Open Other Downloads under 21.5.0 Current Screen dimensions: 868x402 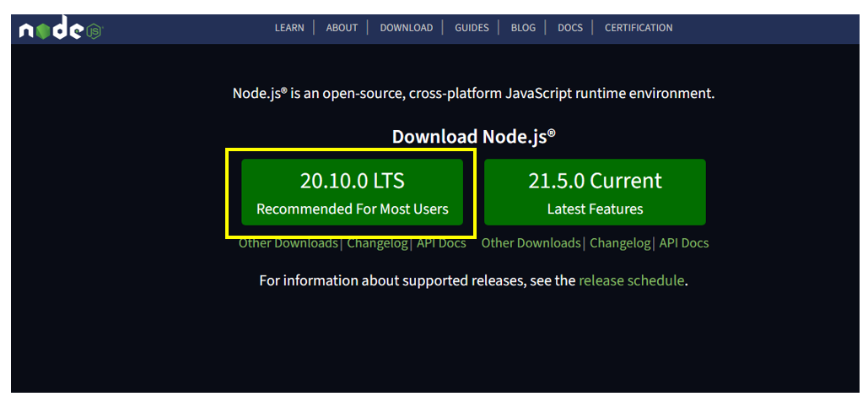tap(531, 243)
